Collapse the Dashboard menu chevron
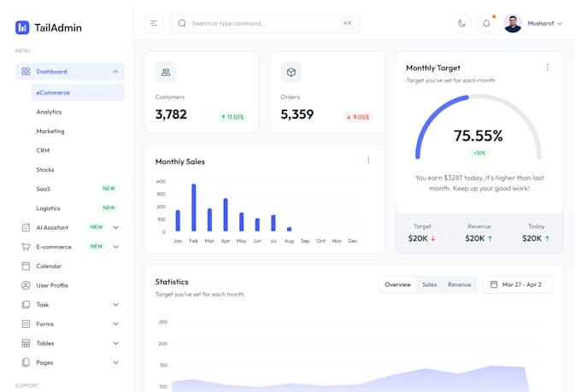The height and width of the screenshot is (392, 581). 115,72
